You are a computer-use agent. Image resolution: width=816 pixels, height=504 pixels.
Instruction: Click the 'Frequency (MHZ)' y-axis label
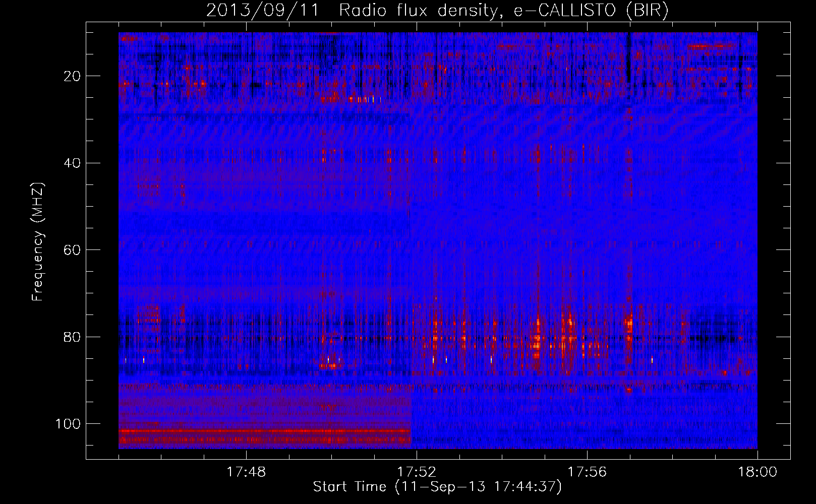click(x=38, y=242)
